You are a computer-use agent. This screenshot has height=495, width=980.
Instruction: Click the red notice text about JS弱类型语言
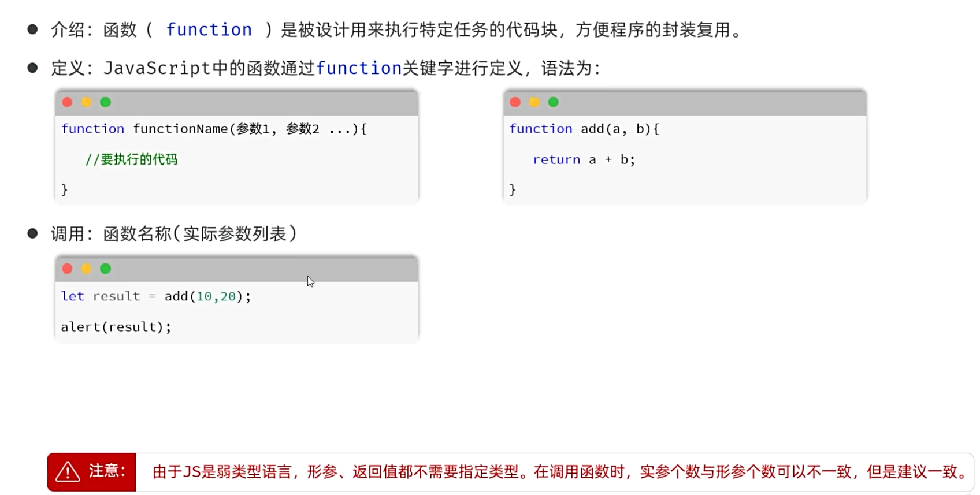(x=559, y=472)
